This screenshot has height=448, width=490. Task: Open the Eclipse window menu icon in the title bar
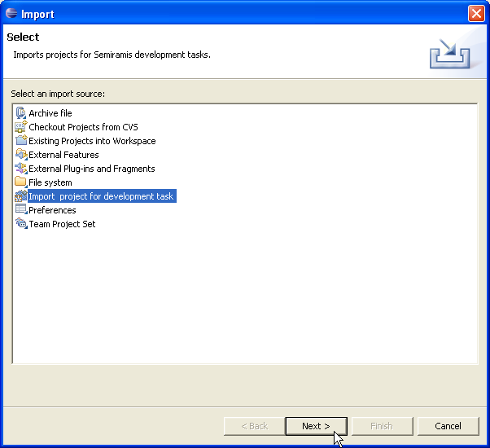11,14
